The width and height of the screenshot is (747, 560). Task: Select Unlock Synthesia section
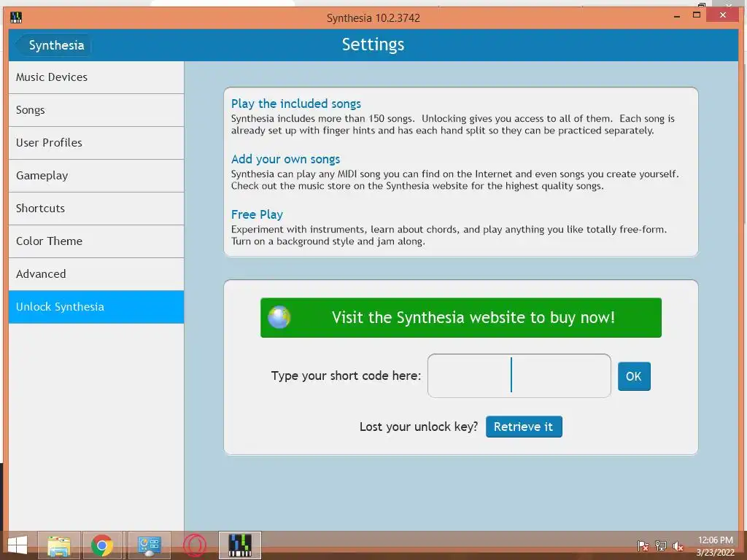click(96, 307)
